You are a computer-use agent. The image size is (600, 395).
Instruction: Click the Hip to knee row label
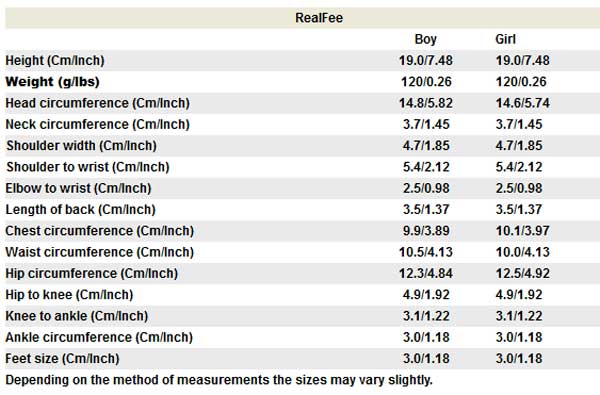point(69,295)
